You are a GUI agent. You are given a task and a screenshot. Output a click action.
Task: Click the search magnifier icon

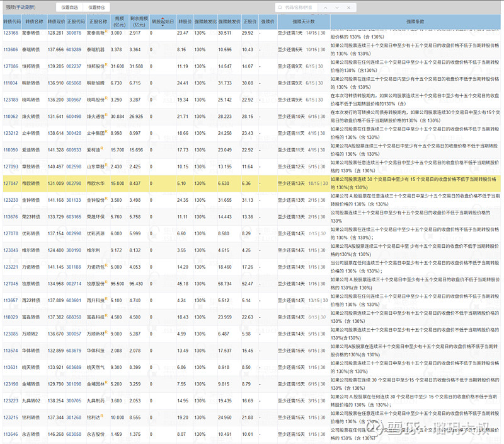(x=281, y=8)
